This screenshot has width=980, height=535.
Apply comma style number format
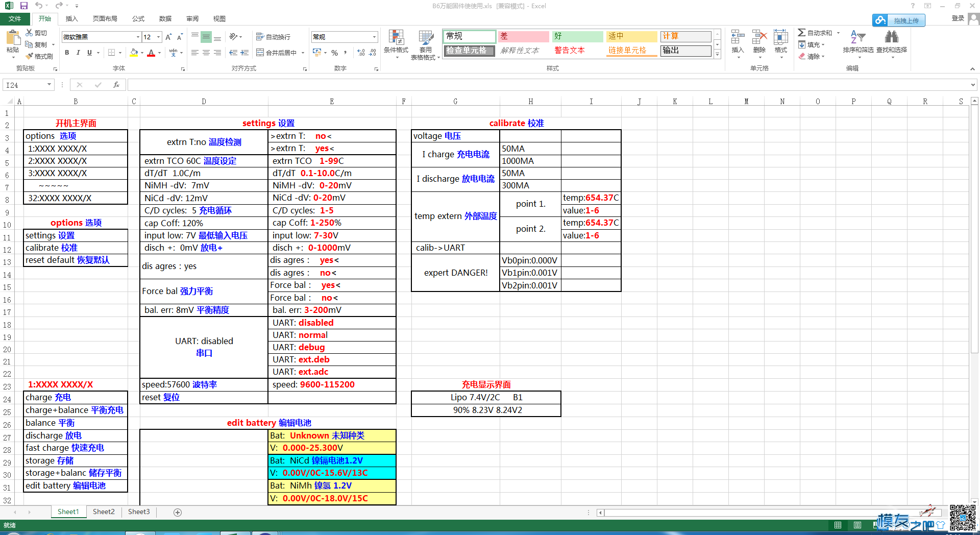click(x=346, y=53)
